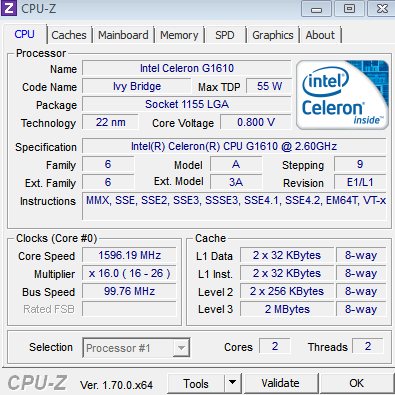The image size is (395, 395).
Task: Click the CPU-Z app icon in title bar
Action: (8, 8)
